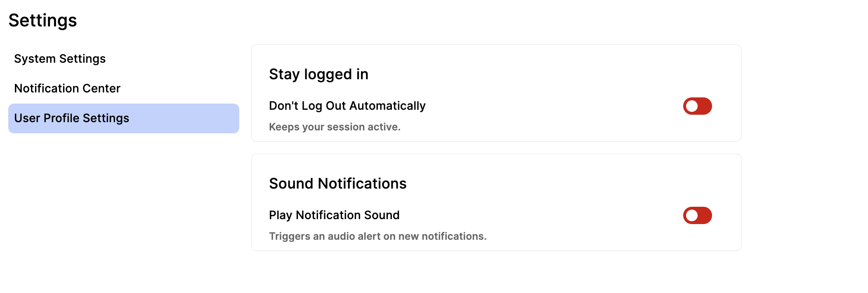Image resolution: width=868 pixels, height=293 pixels.
Task: Click the Stay logged in heading
Action: coord(318,74)
